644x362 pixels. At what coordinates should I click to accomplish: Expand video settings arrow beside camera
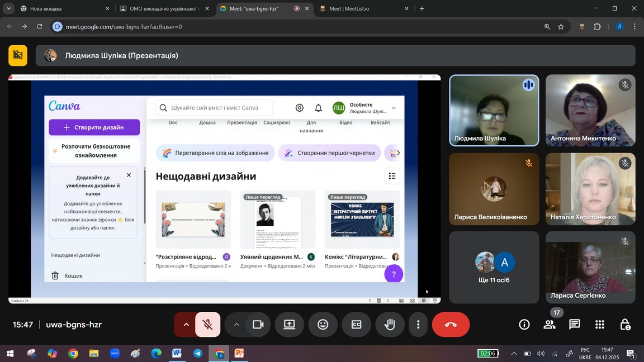tap(236, 325)
